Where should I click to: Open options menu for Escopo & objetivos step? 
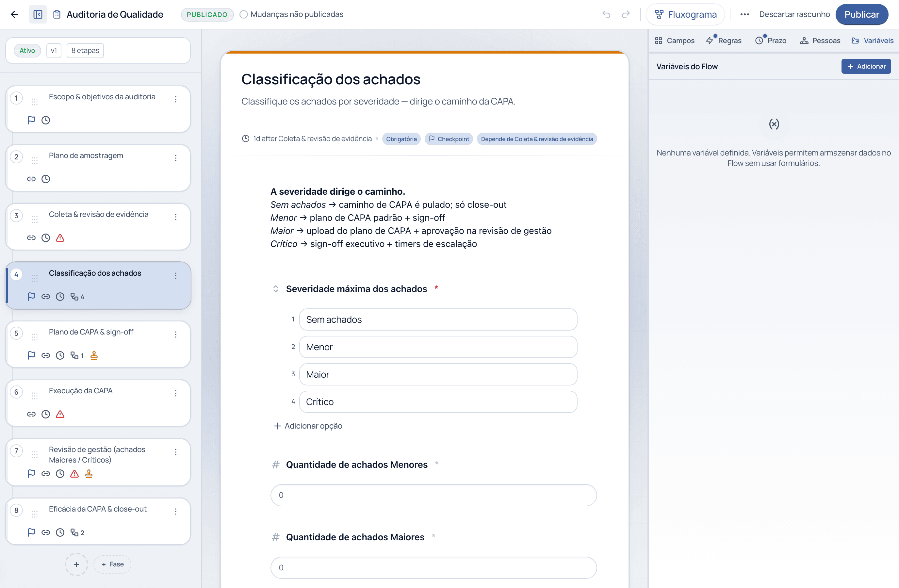coord(176,99)
